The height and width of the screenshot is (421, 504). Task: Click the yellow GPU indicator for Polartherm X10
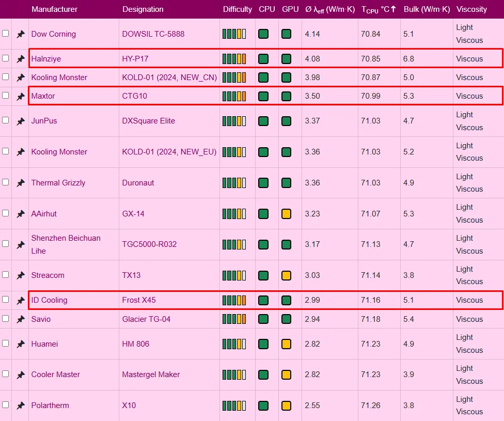[x=286, y=406]
